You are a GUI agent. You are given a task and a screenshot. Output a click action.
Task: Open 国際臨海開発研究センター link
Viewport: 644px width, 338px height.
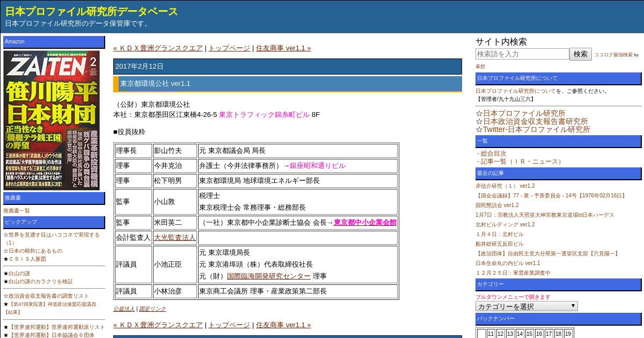269,276
